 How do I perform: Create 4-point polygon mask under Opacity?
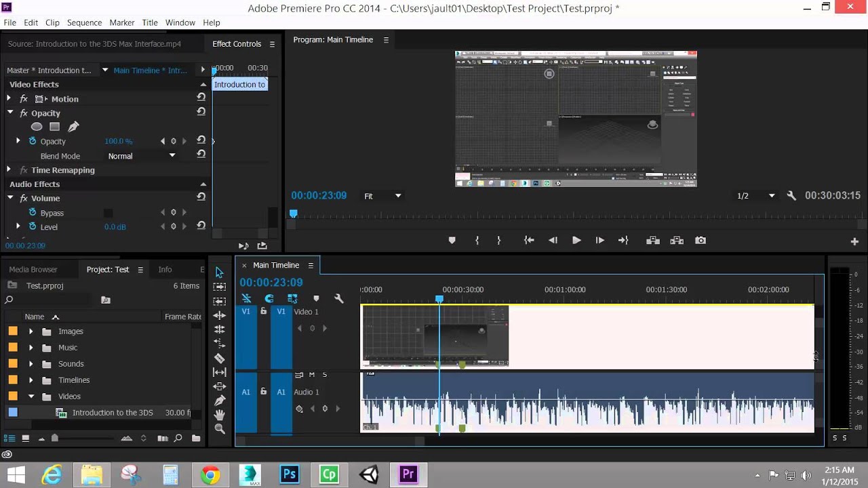tap(55, 127)
